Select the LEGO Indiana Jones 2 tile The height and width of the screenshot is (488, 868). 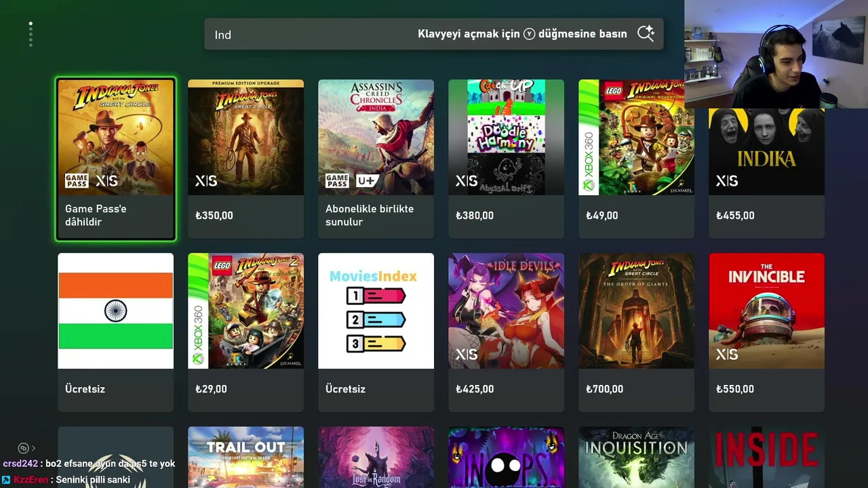(246, 333)
